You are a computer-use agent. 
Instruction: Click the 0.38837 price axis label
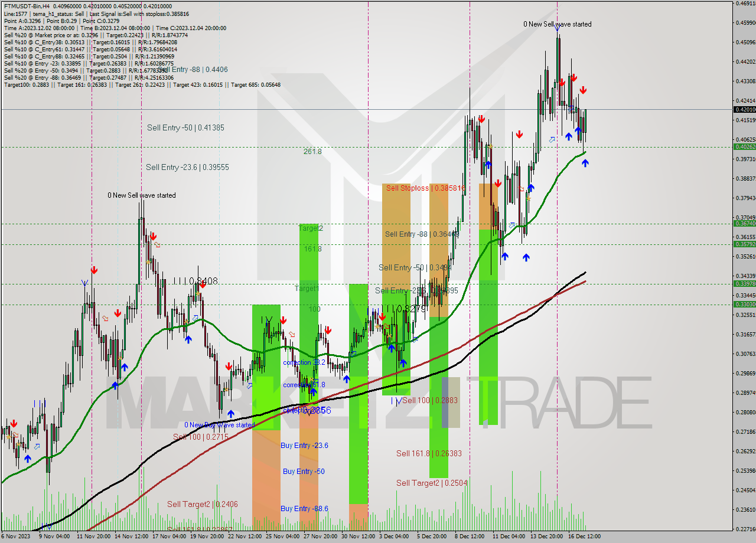pos(745,178)
